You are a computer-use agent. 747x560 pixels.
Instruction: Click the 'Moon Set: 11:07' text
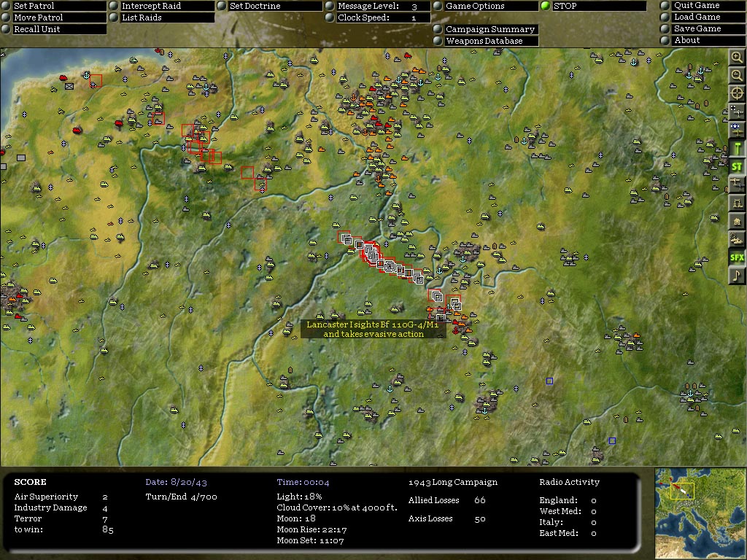click(x=310, y=540)
